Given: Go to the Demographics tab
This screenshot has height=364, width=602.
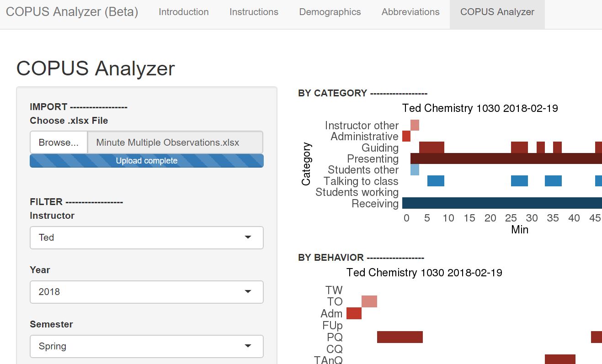Looking at the screenshot, I should click(x=330, y=12).
